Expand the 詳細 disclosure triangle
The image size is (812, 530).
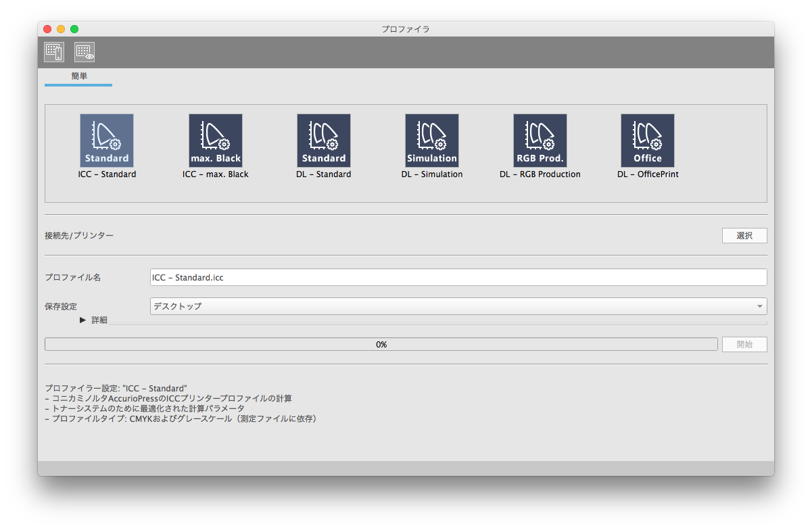(83, 320)
